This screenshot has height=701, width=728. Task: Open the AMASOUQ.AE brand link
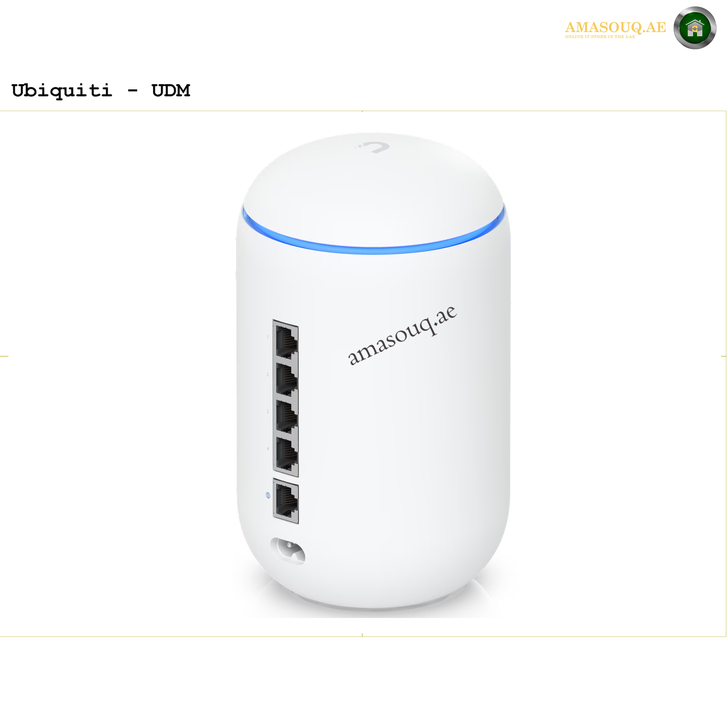click(x=615, y=27)
